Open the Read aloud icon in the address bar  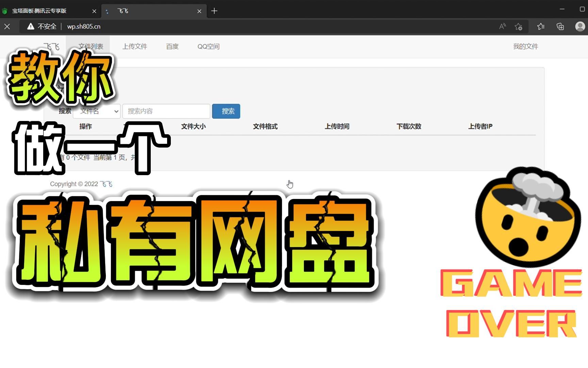click(503, 26)
